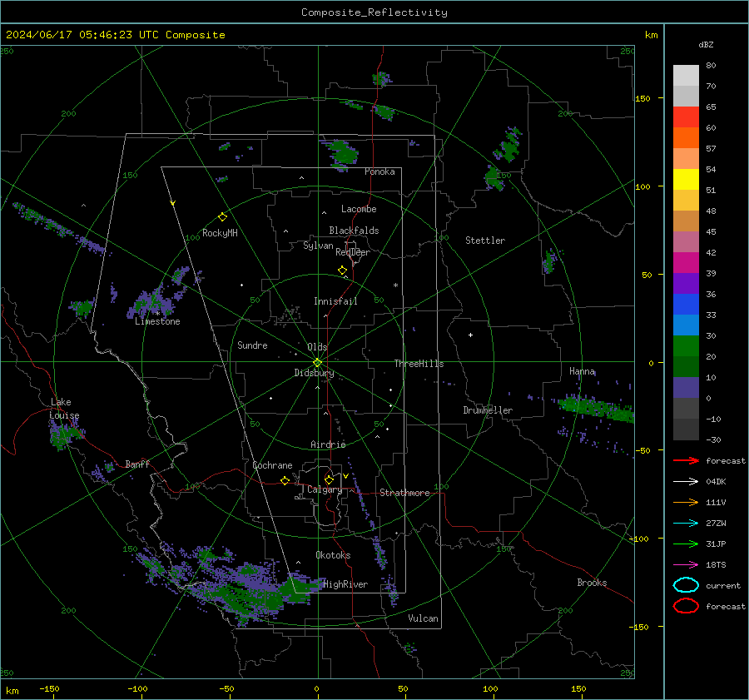Click the Okotoks label

pos(333,555)
